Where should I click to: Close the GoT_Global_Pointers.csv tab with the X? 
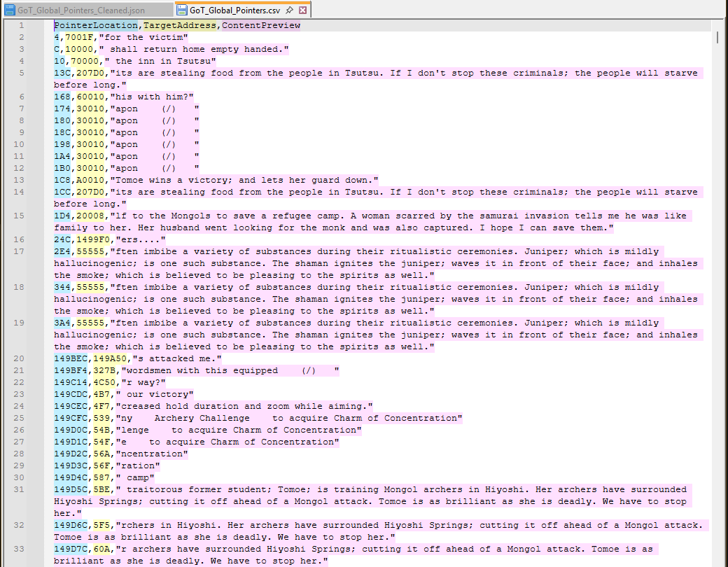(x=302, y=10)
